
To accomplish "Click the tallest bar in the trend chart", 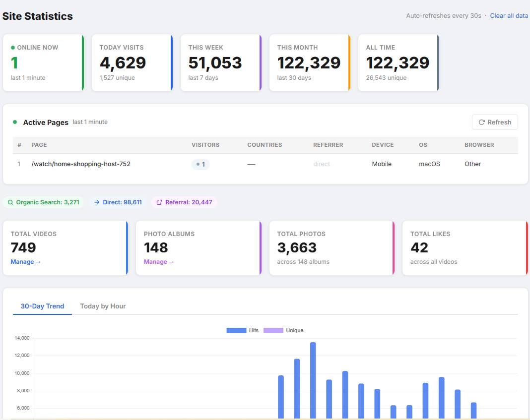I will coord(313,380).
